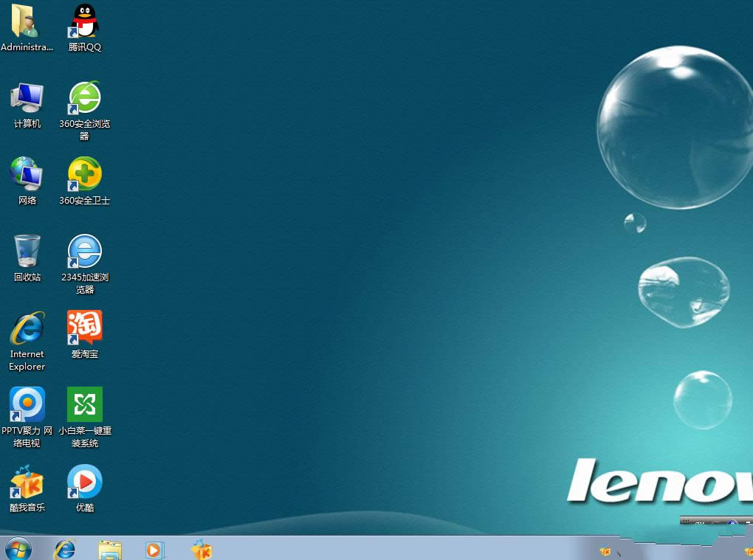This screenshot has height=560, width=753.
Task: Open Windows Explorer from the taskbar
Action: [109, 550]
